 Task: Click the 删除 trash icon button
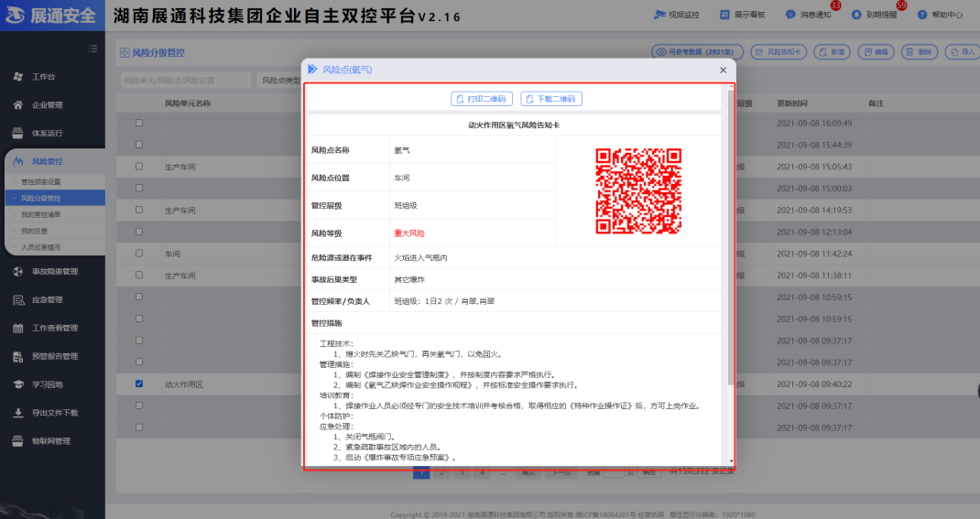[920, 52]
